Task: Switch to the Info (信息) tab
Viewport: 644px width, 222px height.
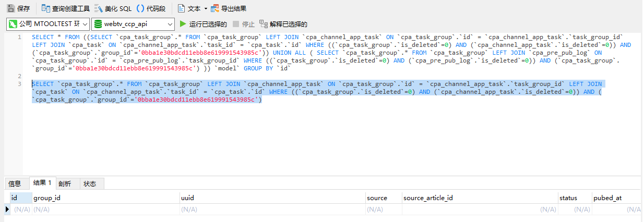Action: [x=15, y=183]
